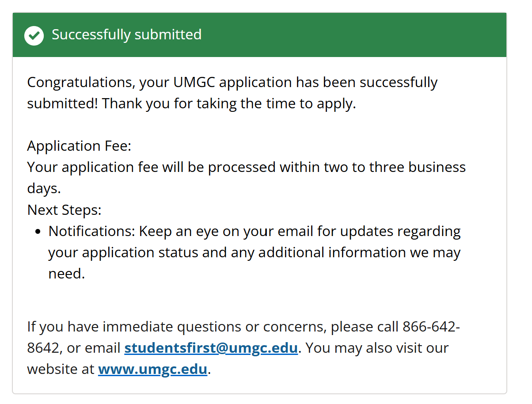Image resolution: width=532 pixels, height=404 pixels.
Task: Select the 'Successfully submitted' banner heading
Action: pos(127,34)
